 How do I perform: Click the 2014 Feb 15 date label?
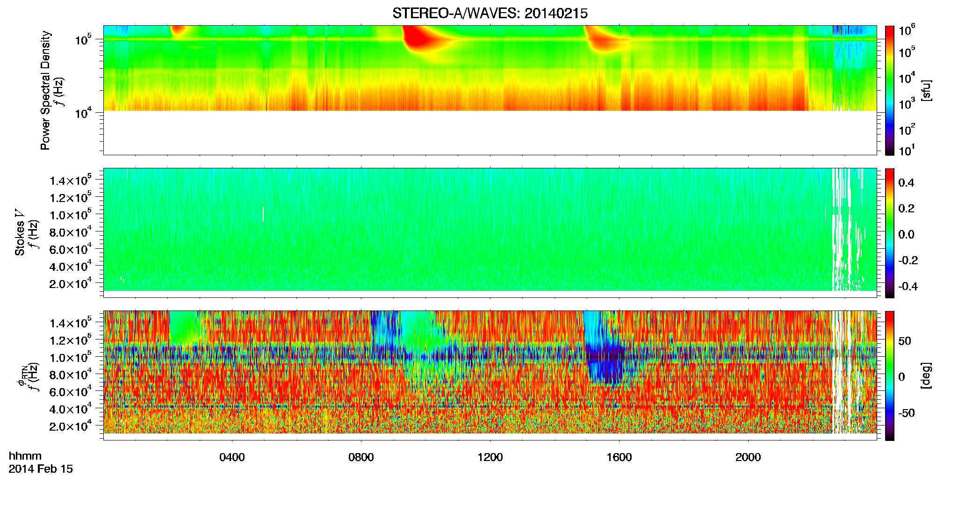tap(41, 469)
